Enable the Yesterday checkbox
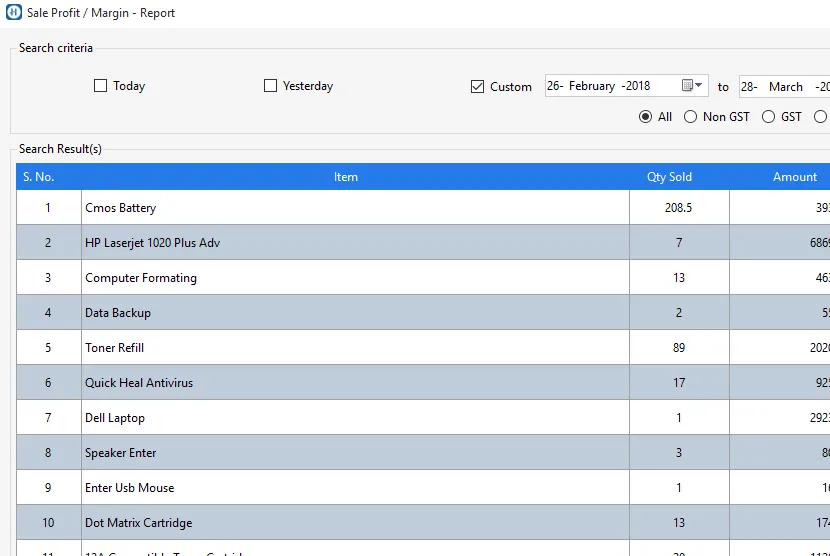This screenshot has width=830, height=556. 270,86
